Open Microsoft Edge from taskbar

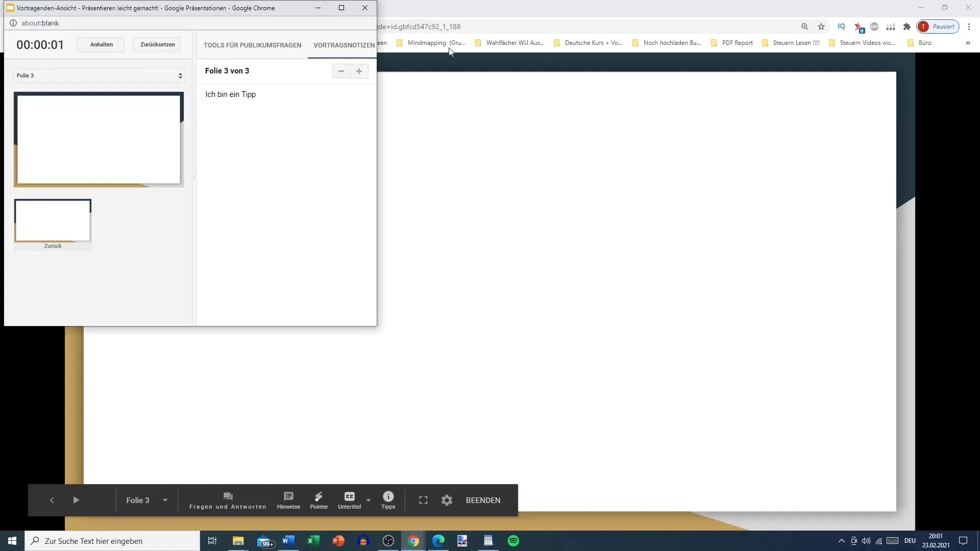438,541
